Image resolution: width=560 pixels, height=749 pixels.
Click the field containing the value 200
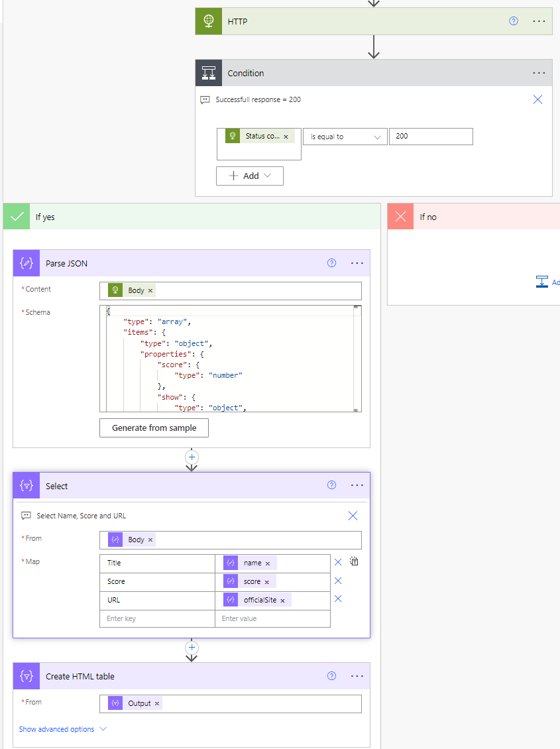click(x=431, y=137)
